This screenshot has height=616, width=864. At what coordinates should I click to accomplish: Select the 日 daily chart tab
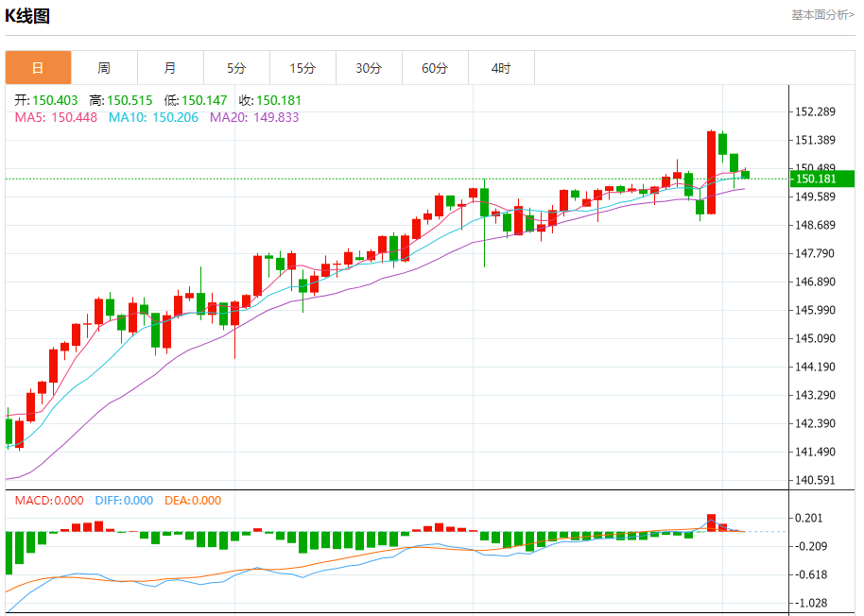tap(38, 68)
